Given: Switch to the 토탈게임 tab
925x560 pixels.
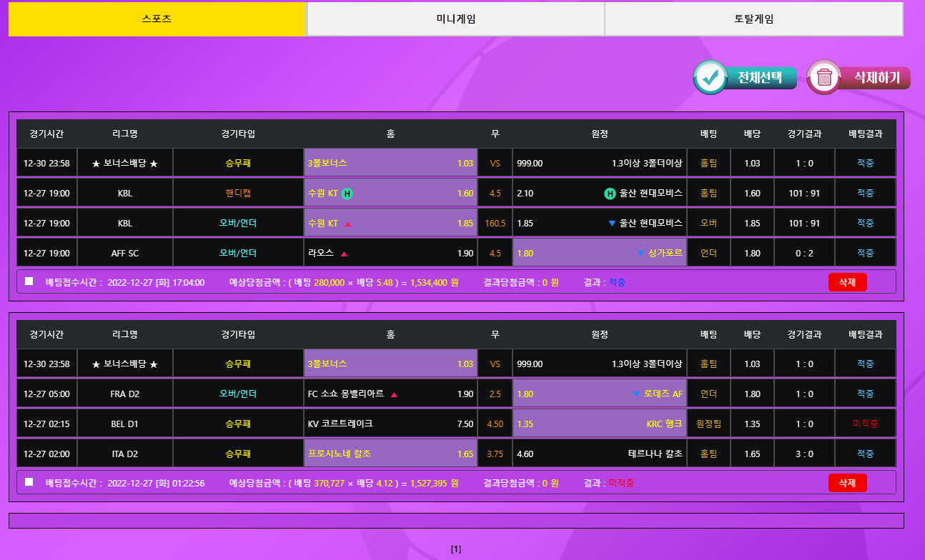Looking at the screenshot, I should tap(753, 19).
